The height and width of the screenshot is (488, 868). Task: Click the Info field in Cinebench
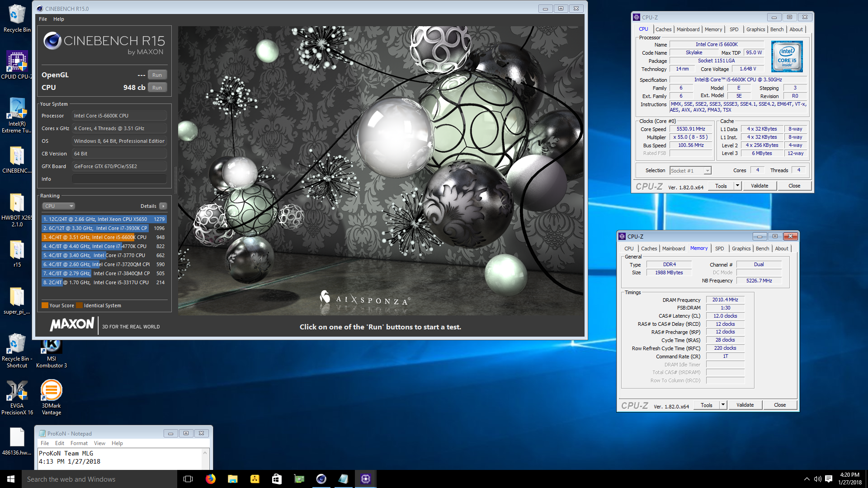tap(119, 179)
